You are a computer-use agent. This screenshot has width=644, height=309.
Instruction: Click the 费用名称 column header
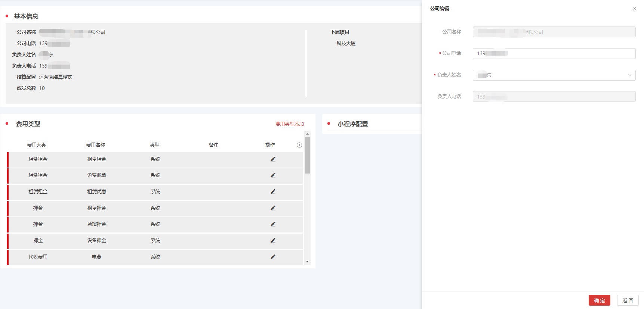pyautogui.click(x=95, y=145)
